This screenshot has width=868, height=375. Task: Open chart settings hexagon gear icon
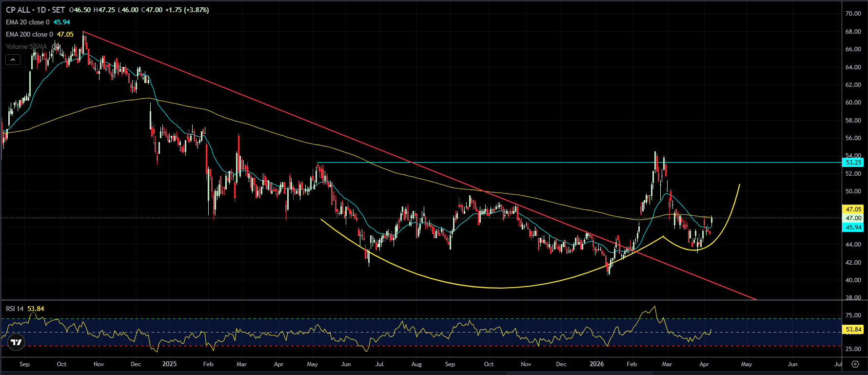click(x=855, y=364)
